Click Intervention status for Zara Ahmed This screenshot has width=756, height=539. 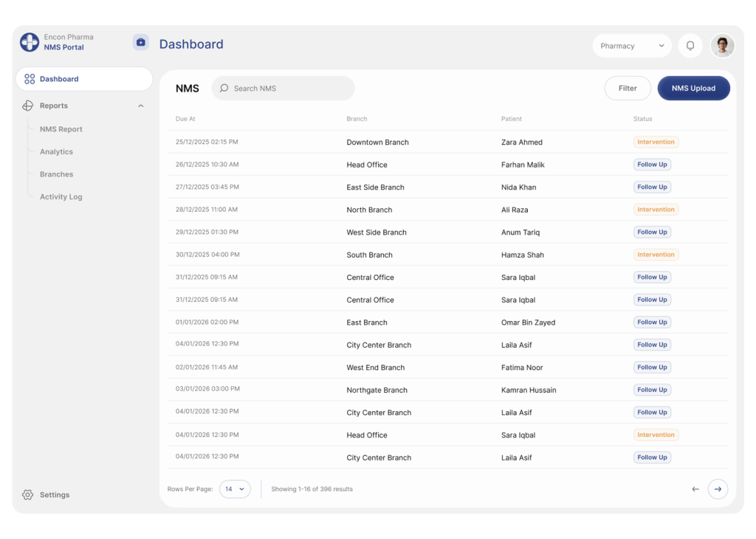point(656,142)
